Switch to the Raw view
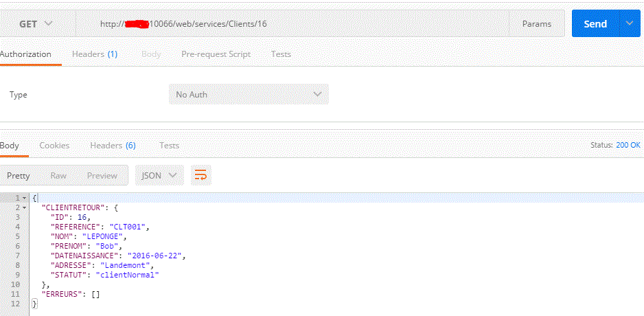 (x=58, y=176)
